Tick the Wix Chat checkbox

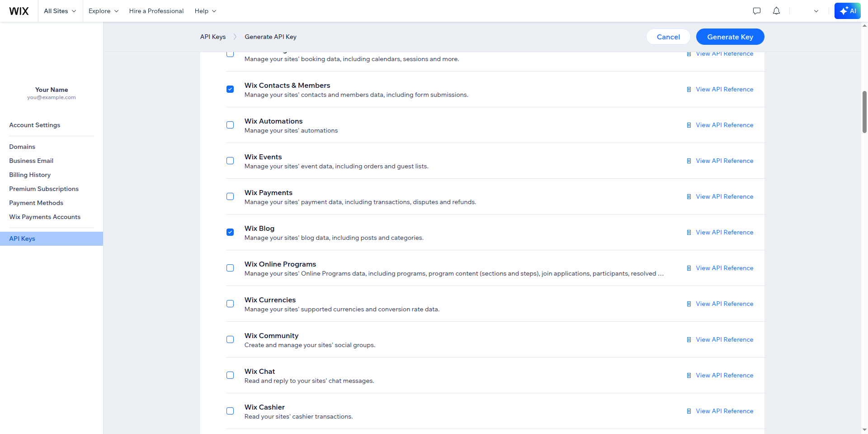pos(230,375)
